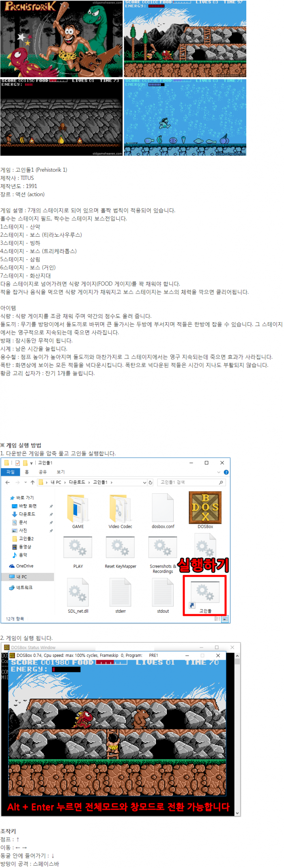This screenshot has width=284, height=868.
Task: Click the new folder icon in title bar
Action: (25, 463)
